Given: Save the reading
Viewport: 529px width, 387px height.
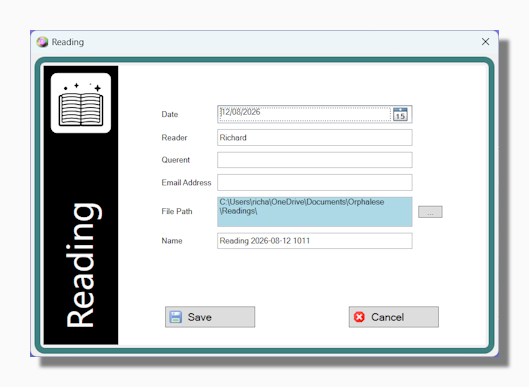Looking at the screenshot, I should click(x=210, y=317).
